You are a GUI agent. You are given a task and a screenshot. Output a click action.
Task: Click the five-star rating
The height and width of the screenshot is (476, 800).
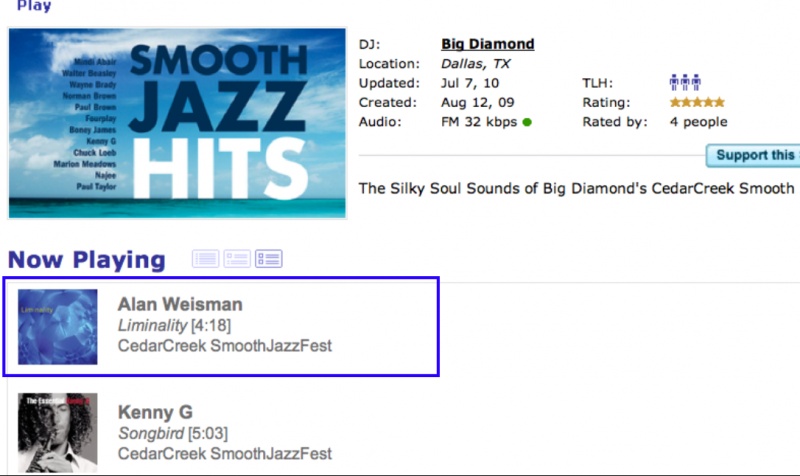pos(697,102)
